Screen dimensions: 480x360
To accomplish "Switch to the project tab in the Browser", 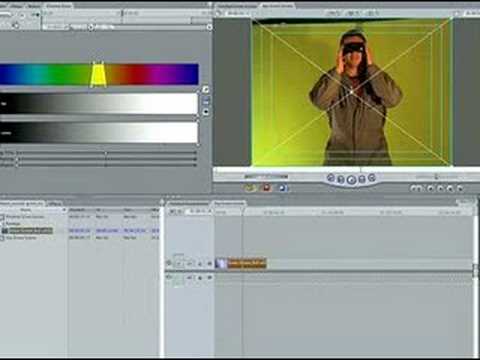I will (x=22, y=203).
